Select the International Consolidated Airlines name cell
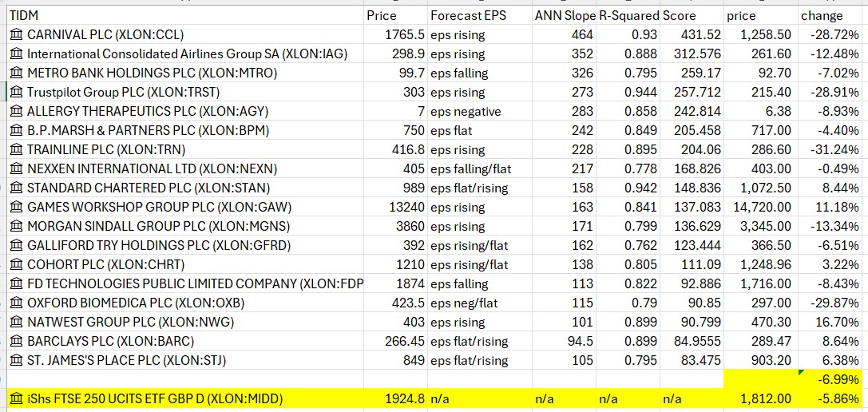Screen dimensions: 868x412 [x=185, y=54]
